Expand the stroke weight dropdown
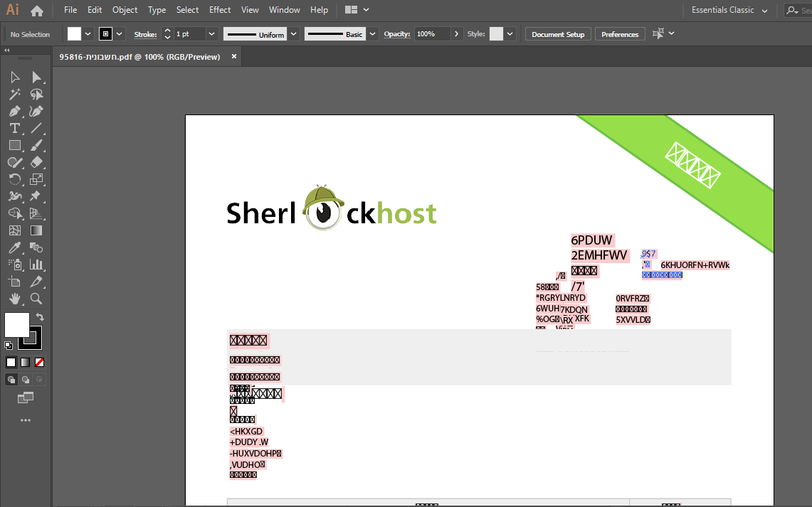812x507 pixels. click(x=211, y=34)
